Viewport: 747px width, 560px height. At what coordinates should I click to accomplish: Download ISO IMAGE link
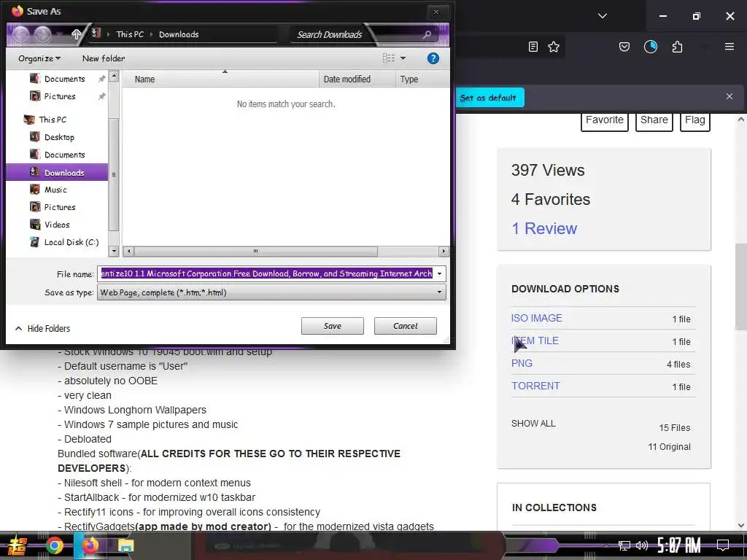[x=536, y=318]
